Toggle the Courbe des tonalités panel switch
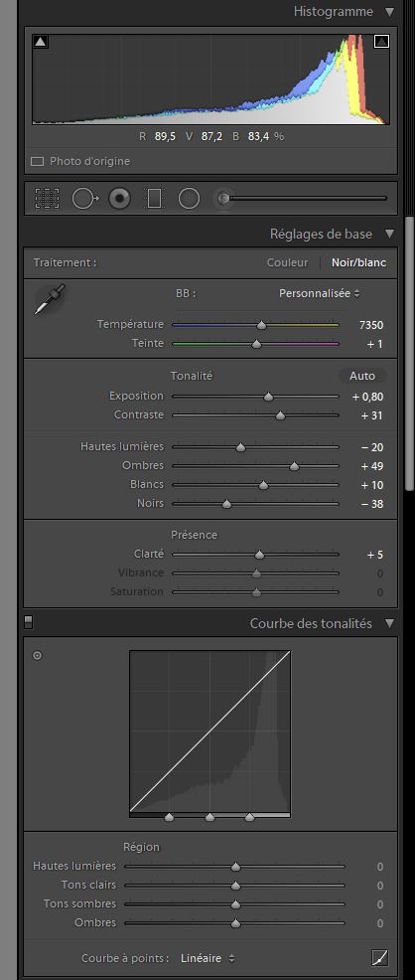The image size is (415, 980). pyautogui.click(x=28, y=622)
